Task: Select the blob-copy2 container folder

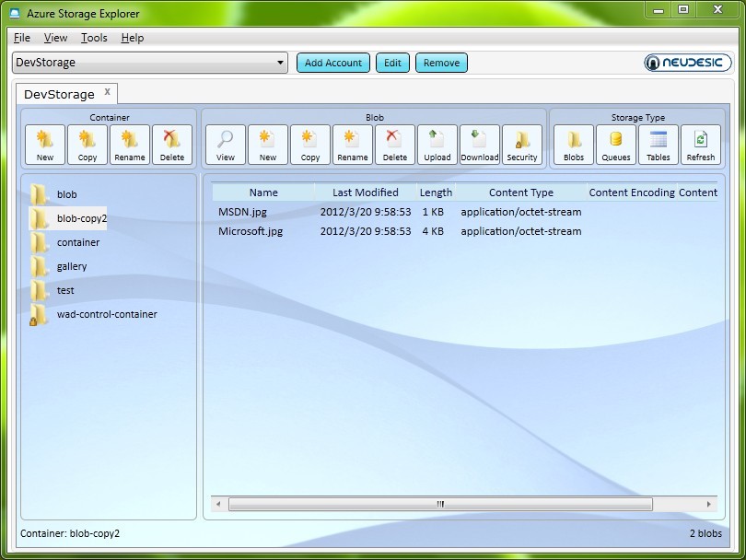Action: 68,218
